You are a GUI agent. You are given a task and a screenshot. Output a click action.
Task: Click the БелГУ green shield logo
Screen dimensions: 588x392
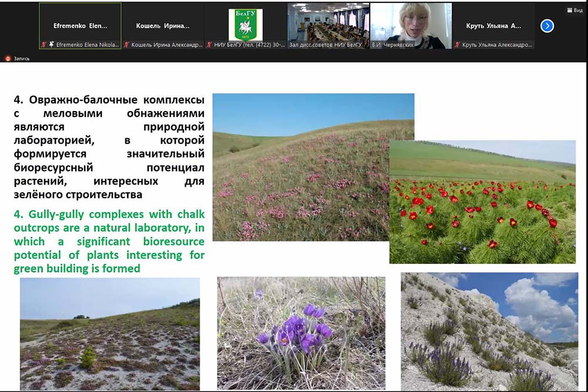(x=245, y=24)
